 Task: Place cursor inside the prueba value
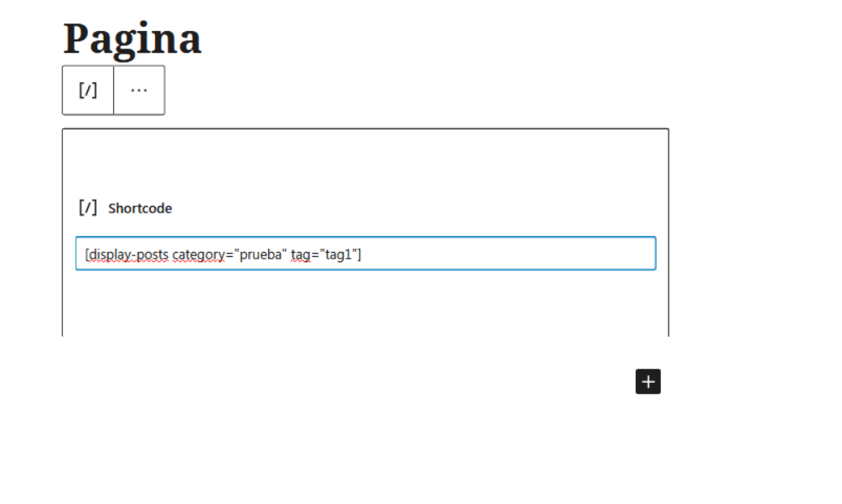coord(261,255)
